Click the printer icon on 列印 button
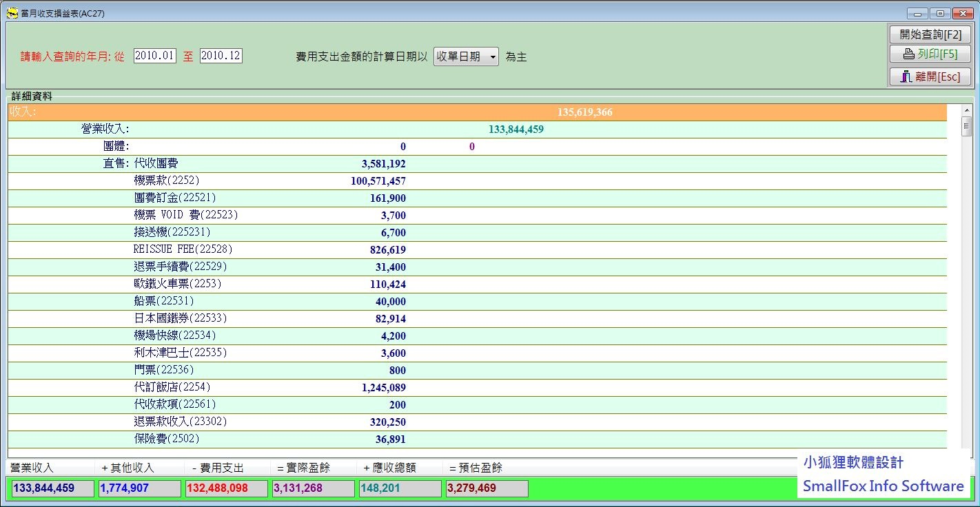The height and width of the screenshot is (507, 980). pyautogui.click(x=908, y=54)
